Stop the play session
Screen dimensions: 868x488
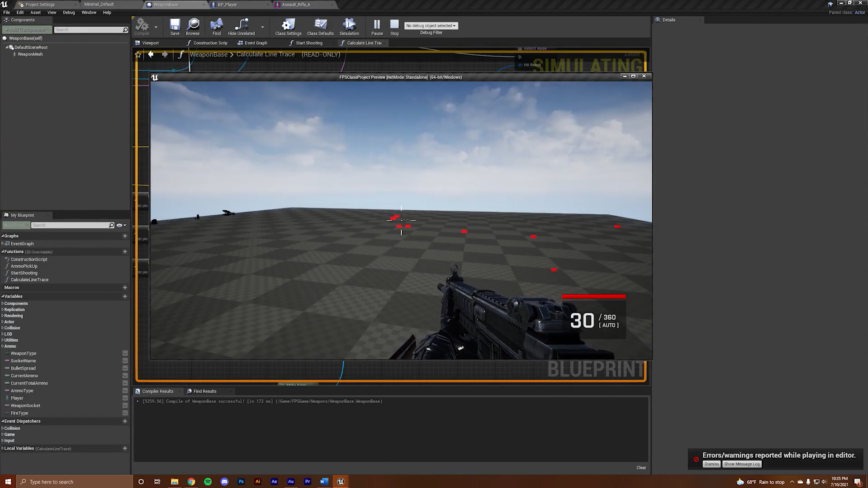pos(394,26)
